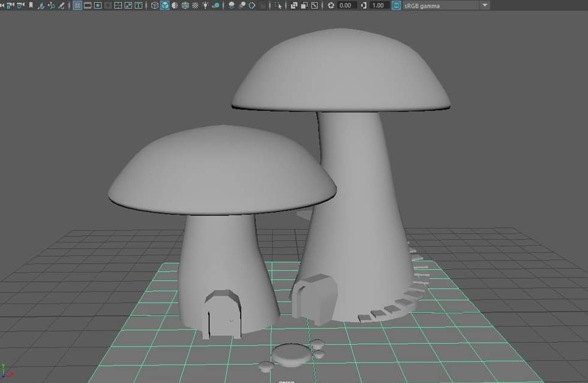Turn on Textured display checker icon
Screen dimensions: 588x383
pos(195,5)
